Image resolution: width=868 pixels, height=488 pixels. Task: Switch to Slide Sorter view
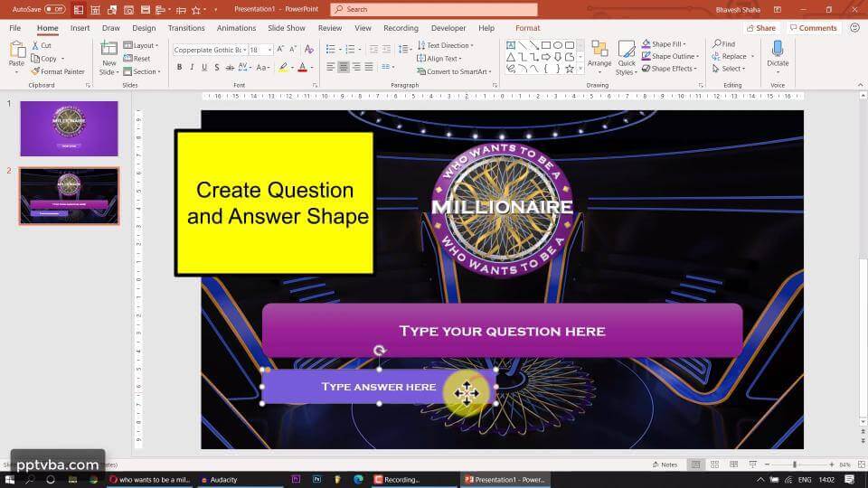714,465
